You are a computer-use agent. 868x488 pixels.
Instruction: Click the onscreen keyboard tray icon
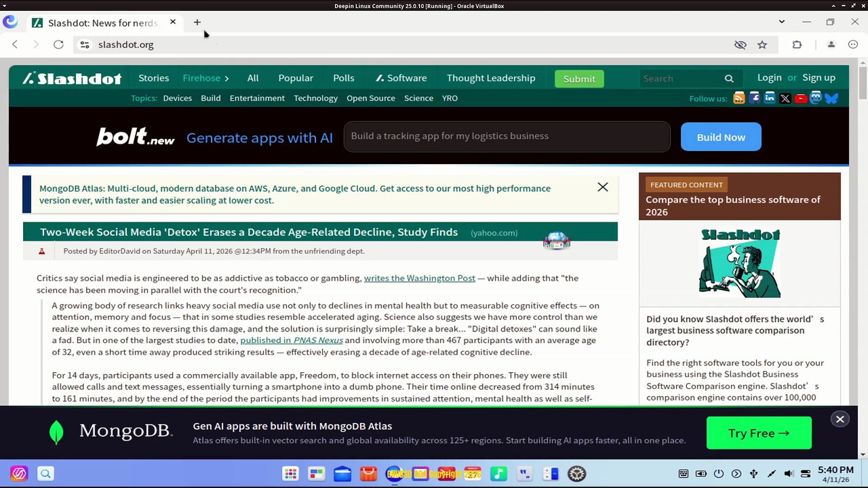[x=684, y=474]
